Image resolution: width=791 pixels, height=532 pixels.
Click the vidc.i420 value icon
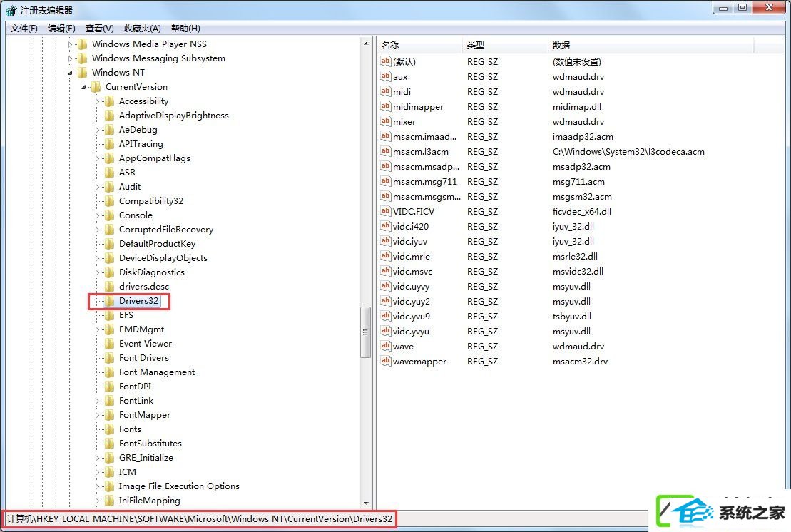click(x=385, y=226)
